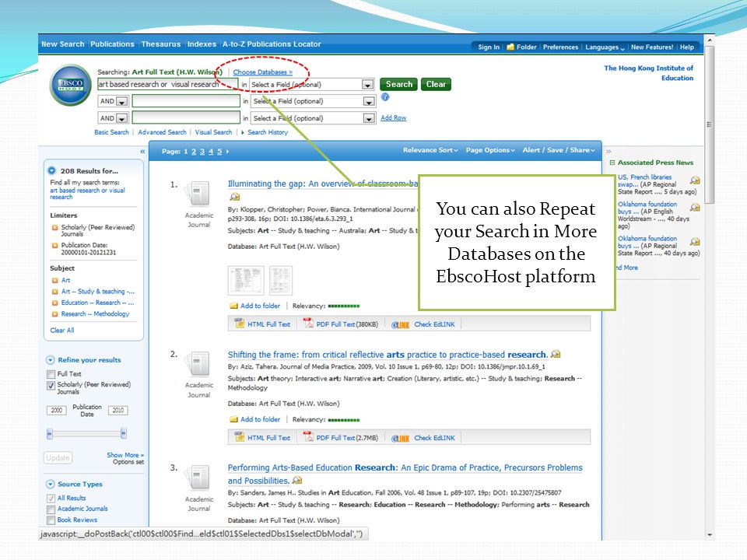Uncheck Scholarly (Peer Reviewed) Journals checkbox

pos(51,385)
